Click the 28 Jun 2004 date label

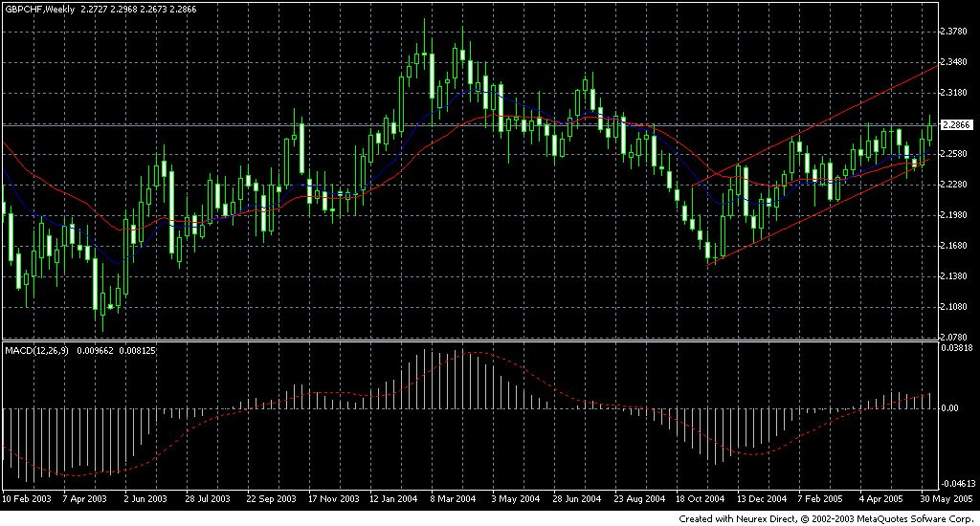(577, 499)
